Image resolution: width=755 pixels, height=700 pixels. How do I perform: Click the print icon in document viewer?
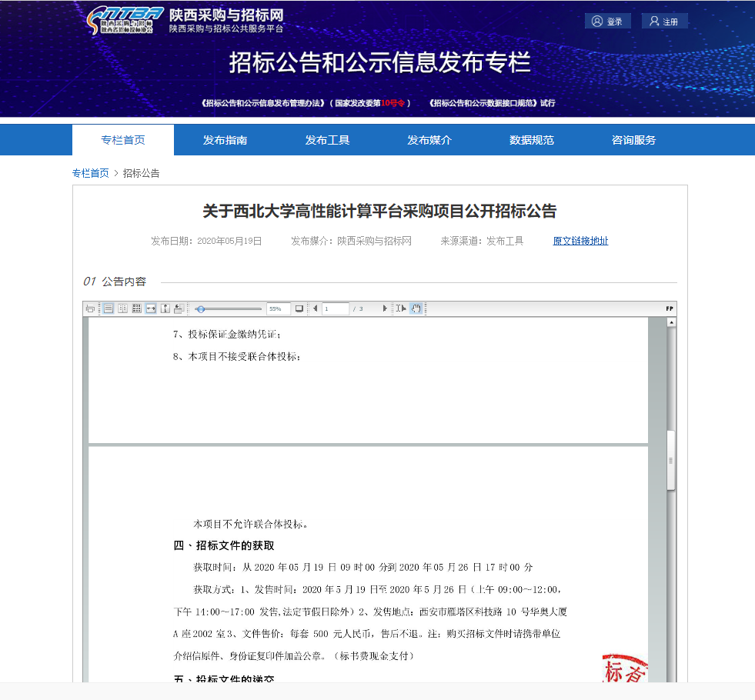point(90,308)
